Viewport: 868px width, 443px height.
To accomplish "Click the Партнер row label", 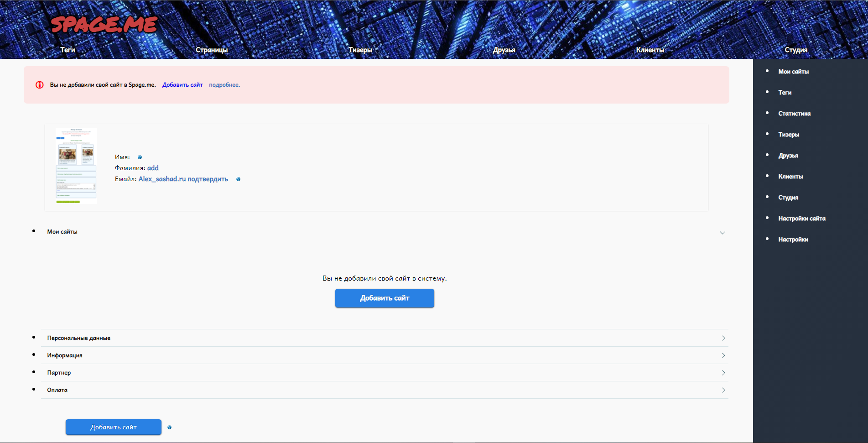I will (59, 373).
